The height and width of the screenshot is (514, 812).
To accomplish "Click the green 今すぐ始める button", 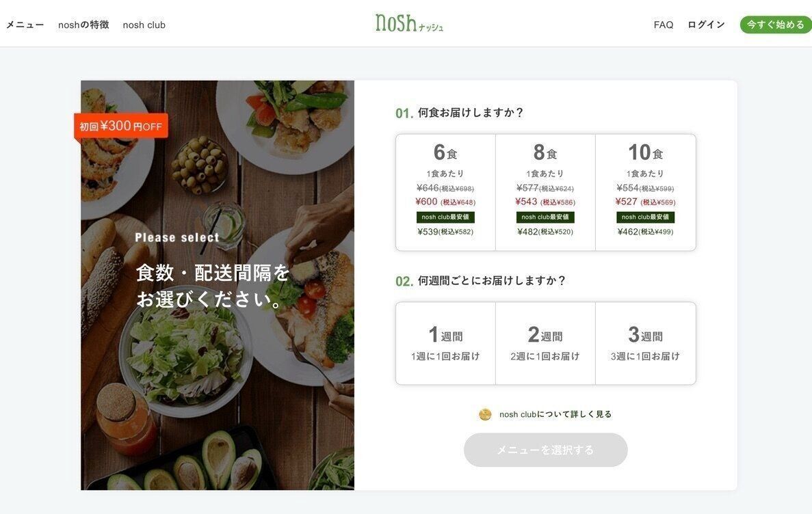I will tap(776, 25).
